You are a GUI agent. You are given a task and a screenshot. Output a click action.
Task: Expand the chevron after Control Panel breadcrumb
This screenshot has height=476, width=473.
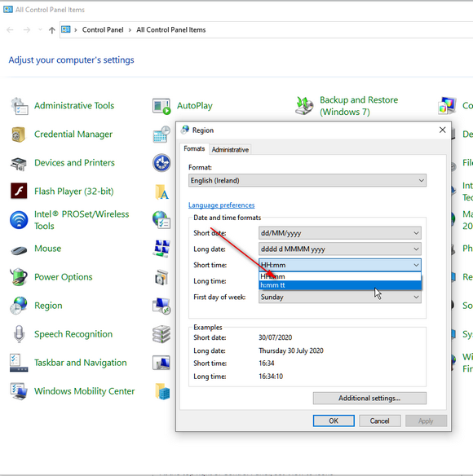130,29
